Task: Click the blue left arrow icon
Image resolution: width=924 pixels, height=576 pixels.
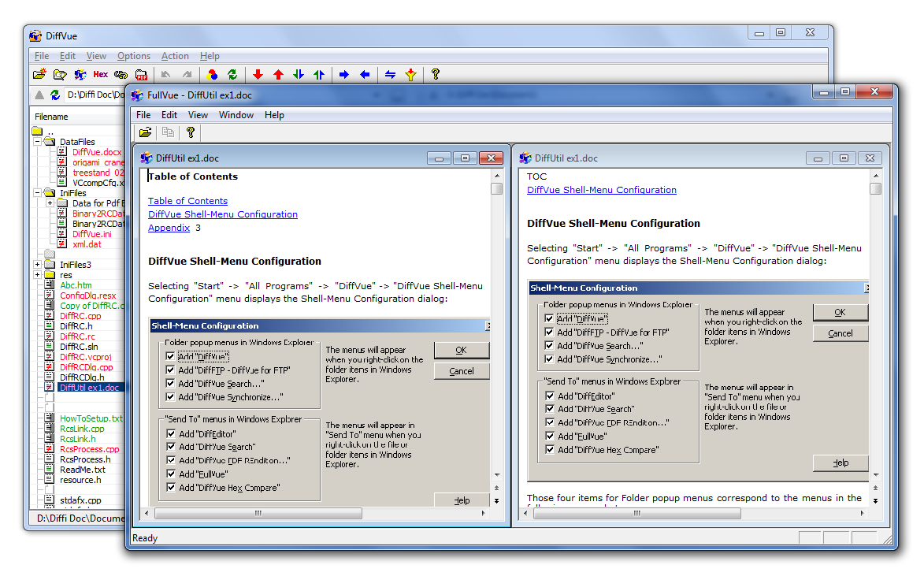Action: 365,74
